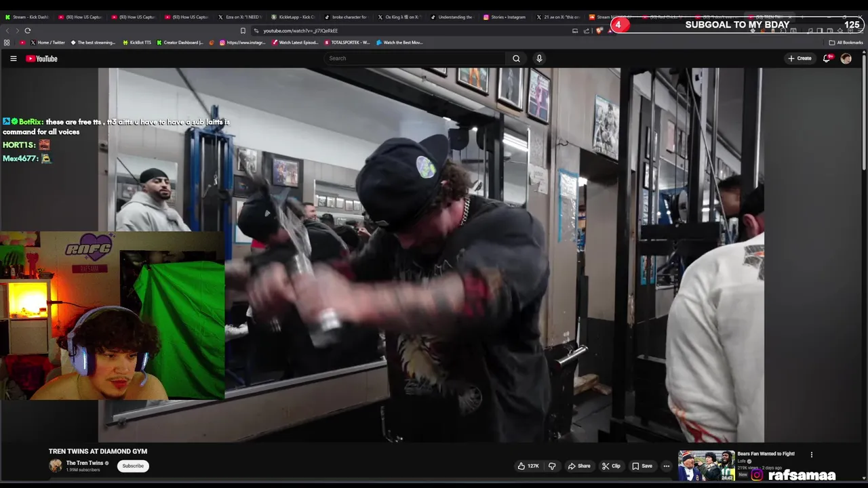Viewport: 868px width, 488px height.
Task: Click the video title TREN TWINS AT DIAMOND GYM
Action: click(x=98, y=451)
